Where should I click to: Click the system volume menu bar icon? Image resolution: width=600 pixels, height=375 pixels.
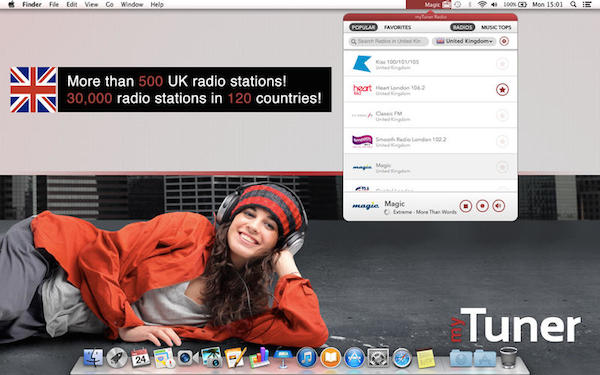point(494,5)
